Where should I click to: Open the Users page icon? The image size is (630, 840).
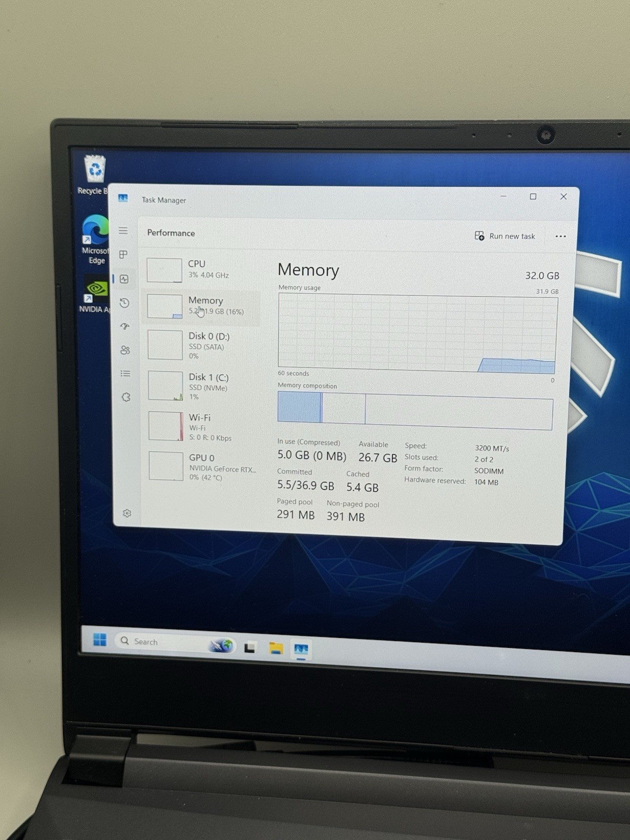[x=125, y=350]
